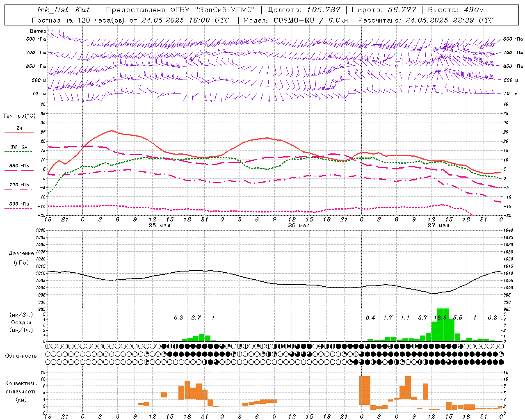Select the provider text ФГБУ "ЗапСиб УГМС"
This screenshot has height=420, width=525.
point(213,10)
